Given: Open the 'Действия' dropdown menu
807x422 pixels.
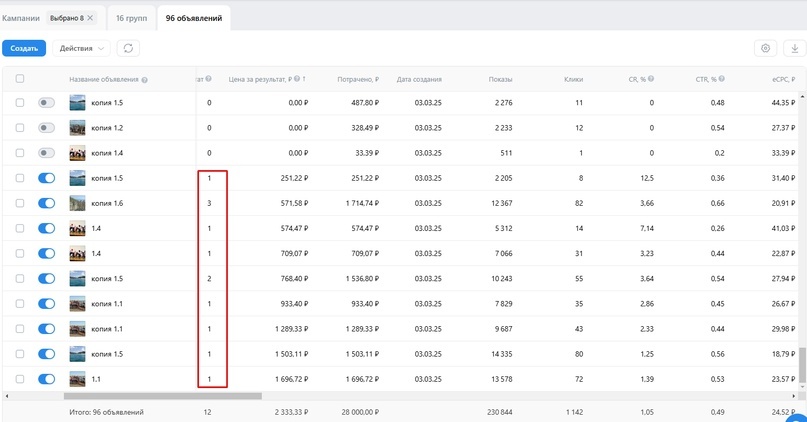Looking at the screenshot, I should [x=81, y=48].
